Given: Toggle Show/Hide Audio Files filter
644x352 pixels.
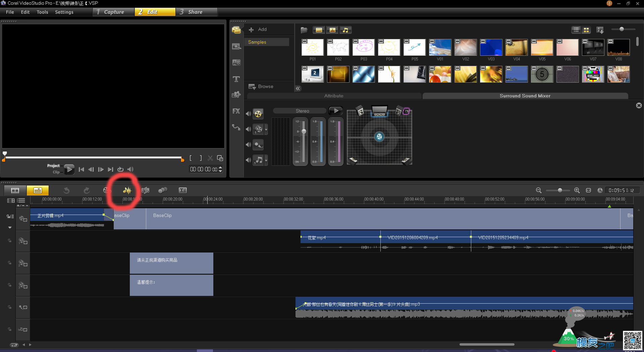Looking at the screenshot, I should [x=345, y=30].
